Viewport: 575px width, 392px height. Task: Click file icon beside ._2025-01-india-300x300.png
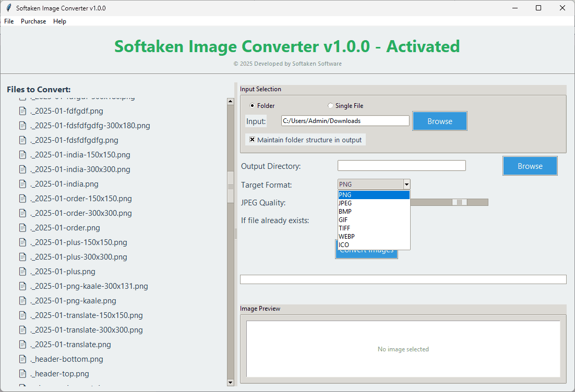[23, 169]
